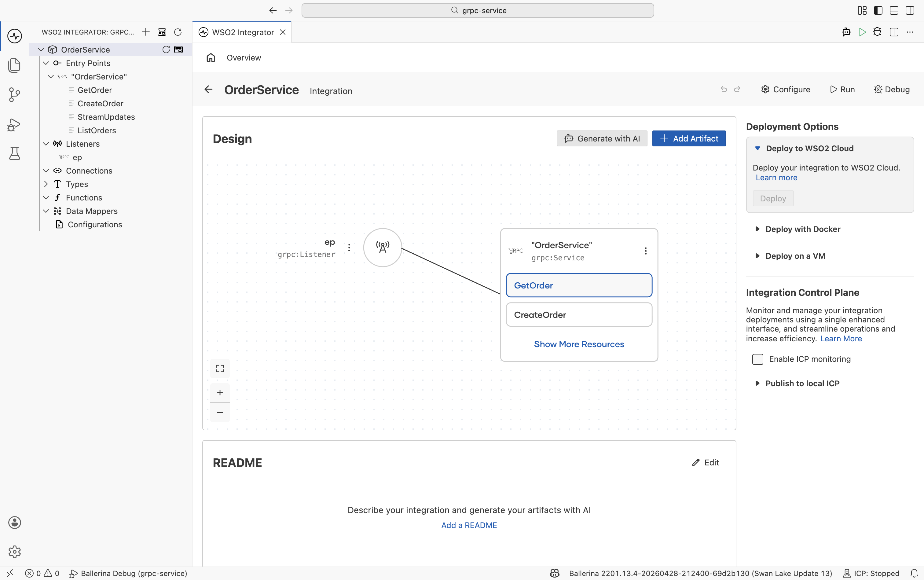Image resolution: width=924 pixels, height=580 pixels.
Task: Open Accounts icon in activity bar
Action: tap(15, 523)
